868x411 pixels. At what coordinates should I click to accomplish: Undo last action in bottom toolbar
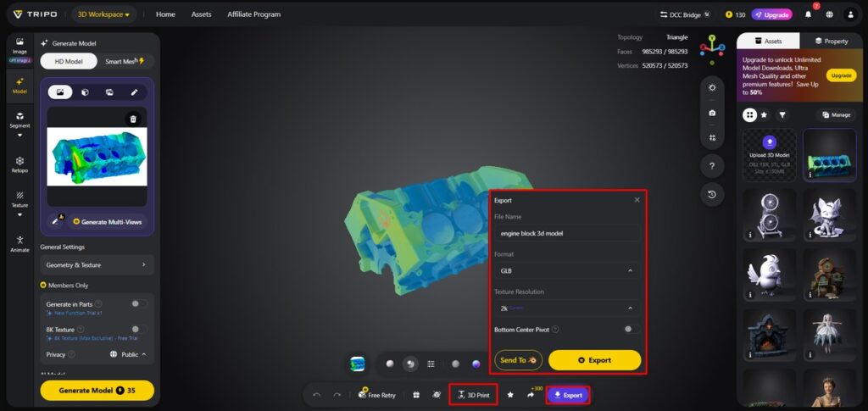tap(317, 395)
